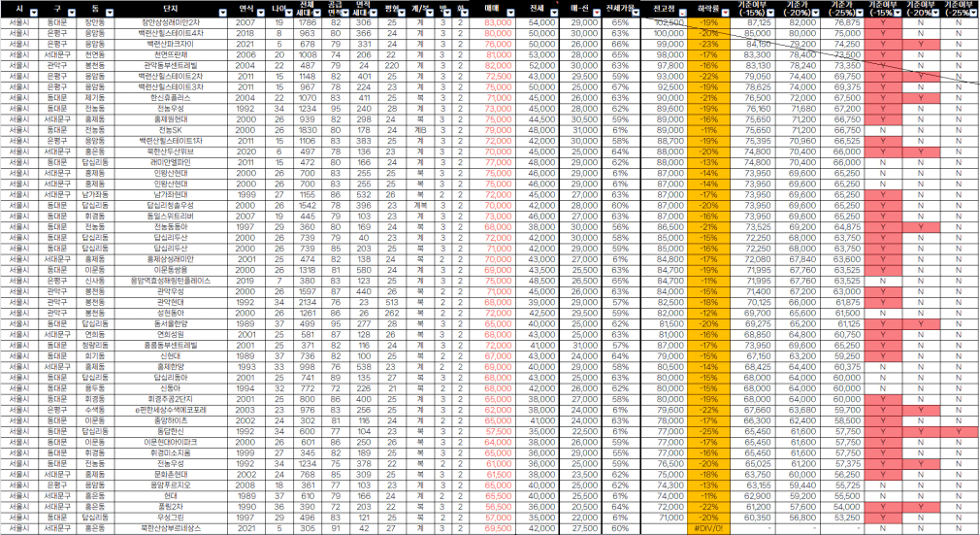
Task: Select the 홍릉동부센트레빌 cell
Action: click(171, 346)
